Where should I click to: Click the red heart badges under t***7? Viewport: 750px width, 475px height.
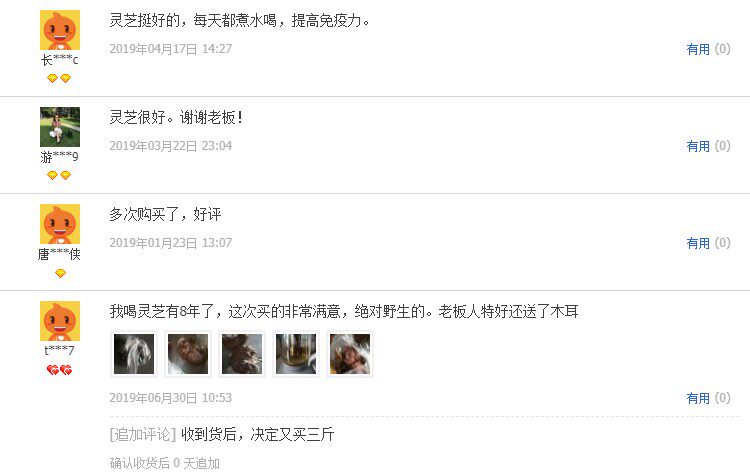click(59, 370)
